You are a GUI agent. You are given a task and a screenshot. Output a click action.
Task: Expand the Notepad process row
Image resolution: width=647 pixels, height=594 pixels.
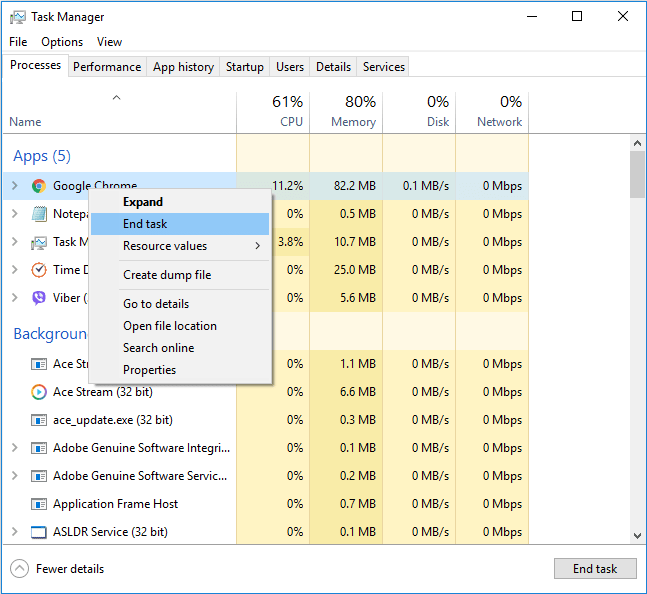pos(15,214)
